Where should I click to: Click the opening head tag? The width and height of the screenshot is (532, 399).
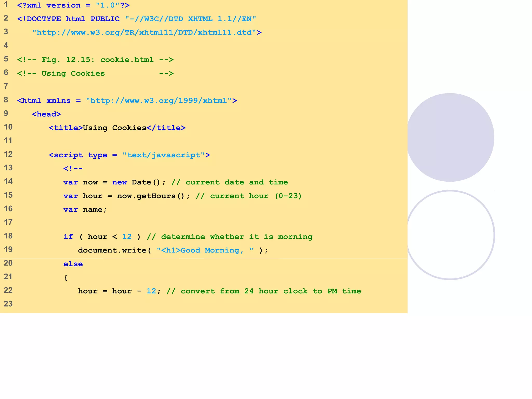46,114
